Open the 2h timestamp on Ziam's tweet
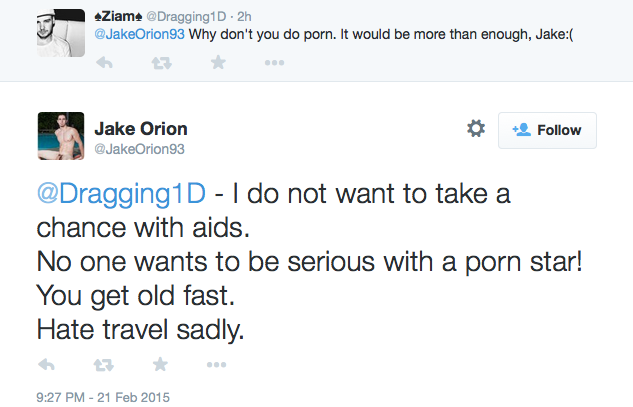633x407 pixels. coord(244,17)
